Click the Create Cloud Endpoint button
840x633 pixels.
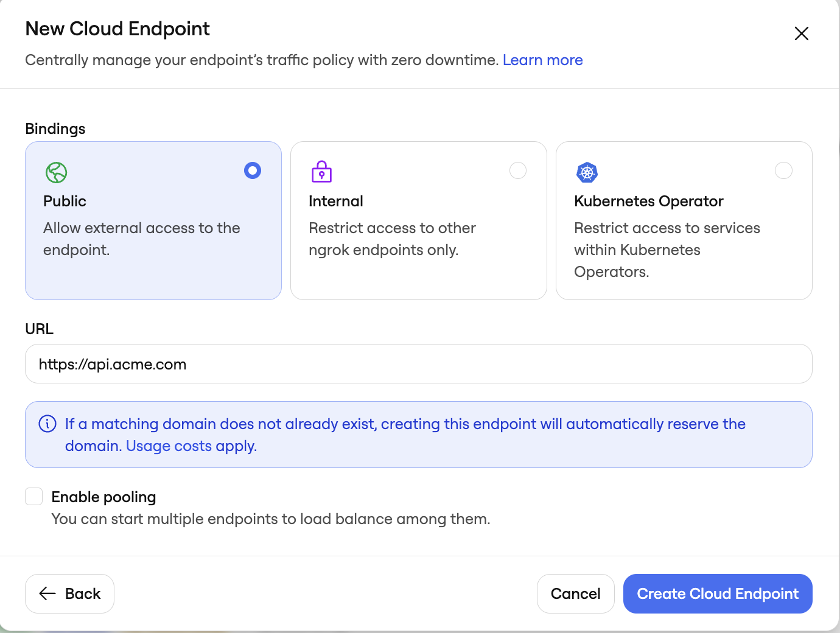tap(718, 593)
